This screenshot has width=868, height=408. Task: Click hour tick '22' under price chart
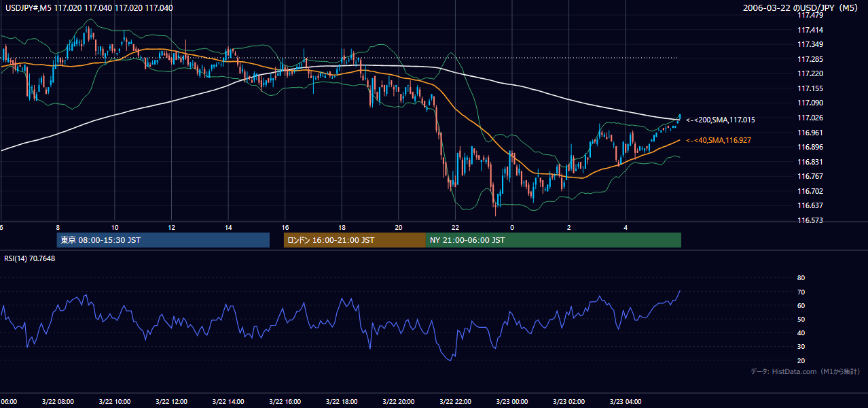[455, 227]
